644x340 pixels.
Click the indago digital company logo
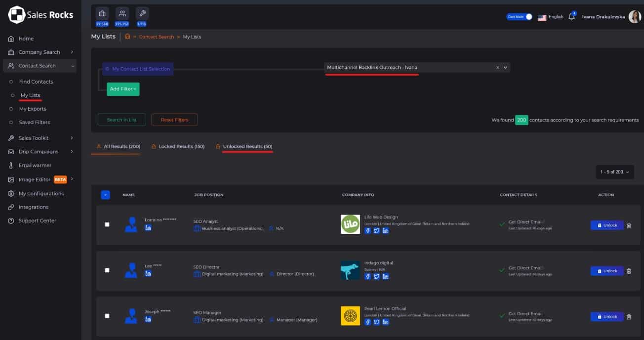[350, 270]
